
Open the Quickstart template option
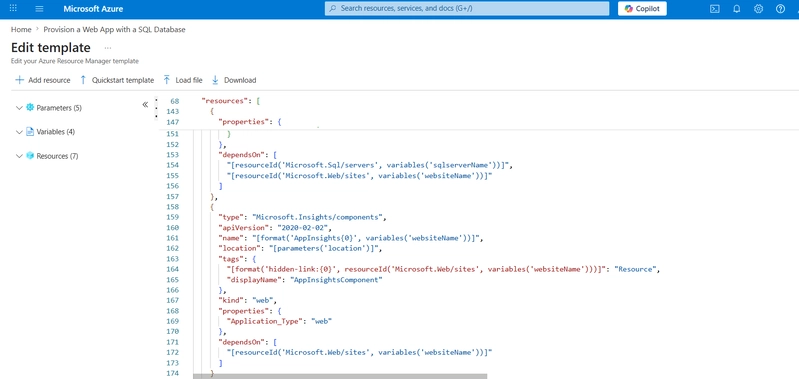117,80
